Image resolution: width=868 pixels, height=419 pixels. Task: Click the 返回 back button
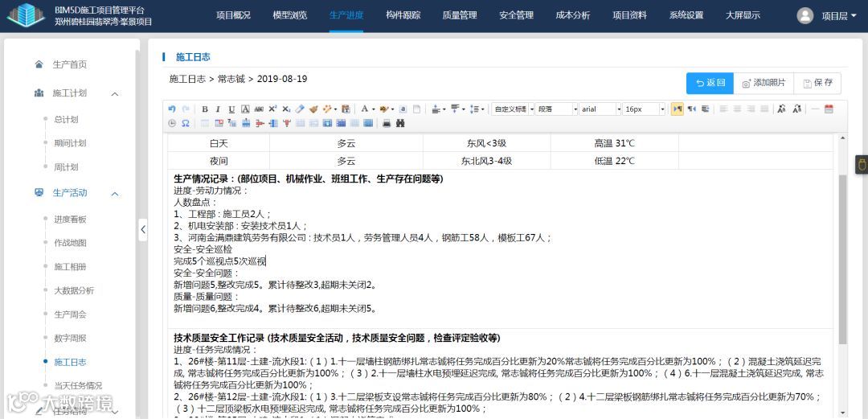coord(710,83)
